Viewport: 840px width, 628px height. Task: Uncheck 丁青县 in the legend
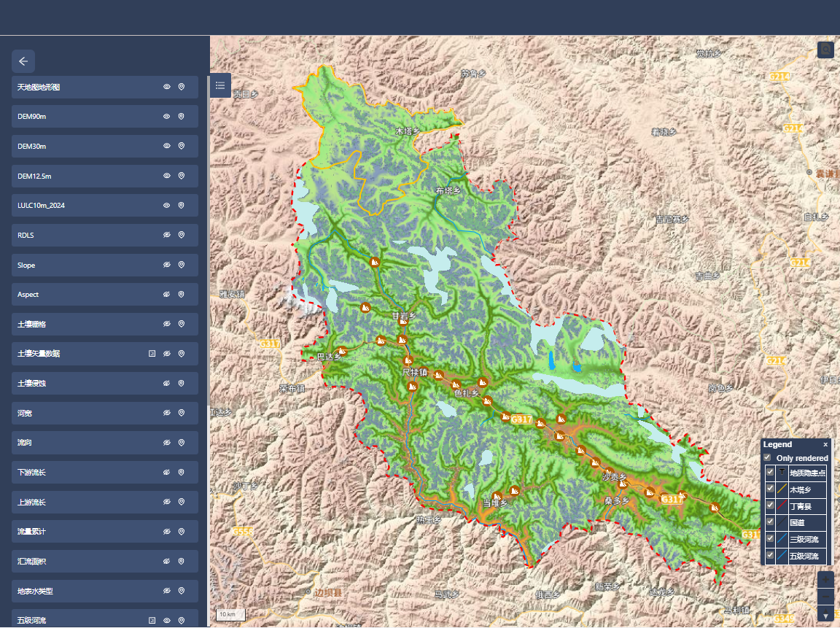(x=771, y=505)
